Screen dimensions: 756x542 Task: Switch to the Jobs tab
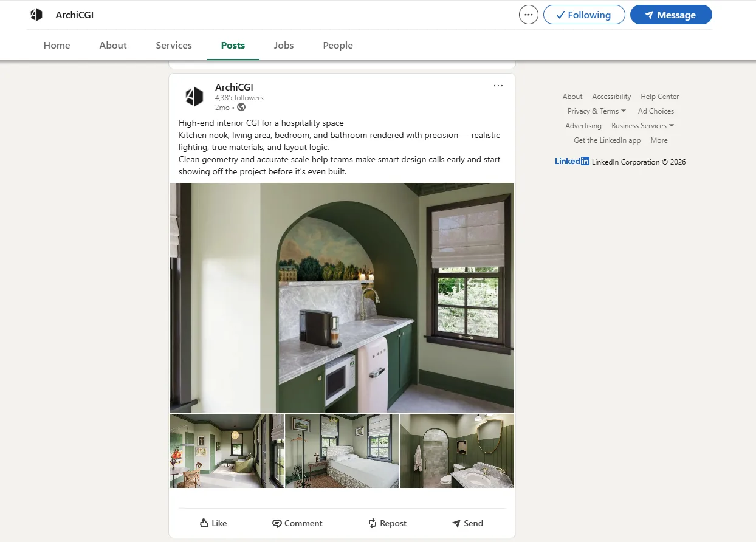point(283,46)
